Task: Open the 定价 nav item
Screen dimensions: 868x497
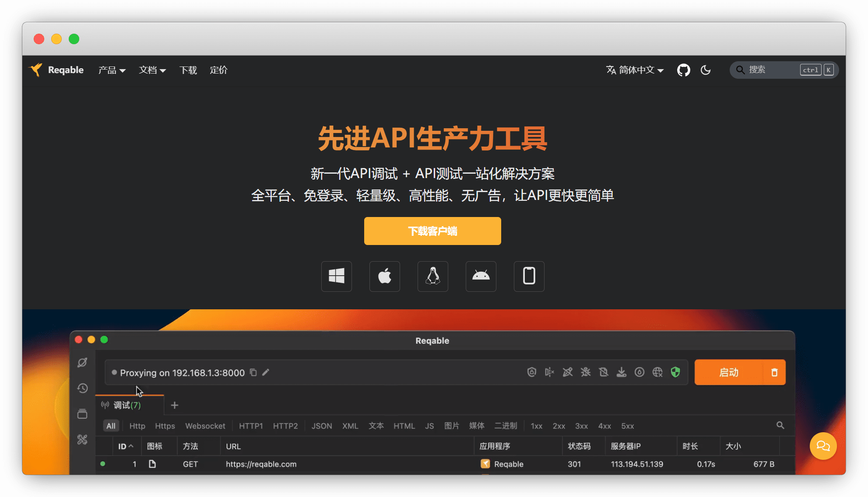Action: (218, 70)
